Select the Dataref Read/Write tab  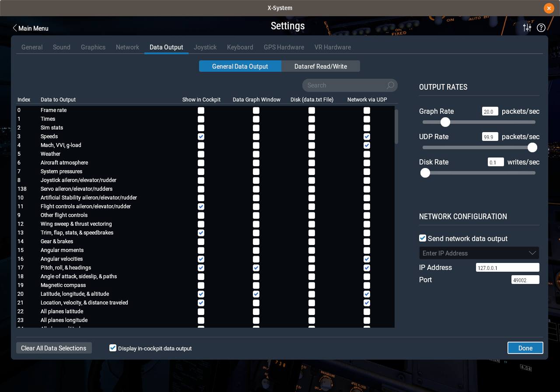coord(321,66)
